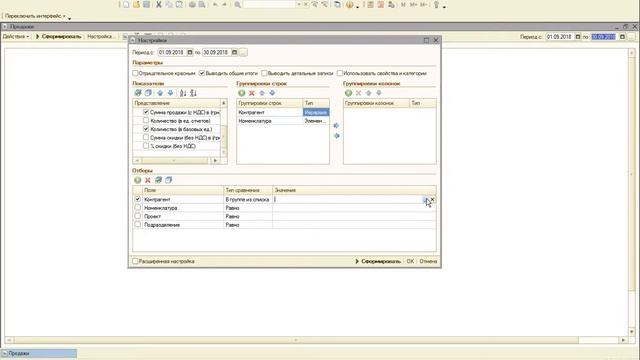
Task: Check Сумма скидки (без НДС) indicator
Action: click(146, 138)
